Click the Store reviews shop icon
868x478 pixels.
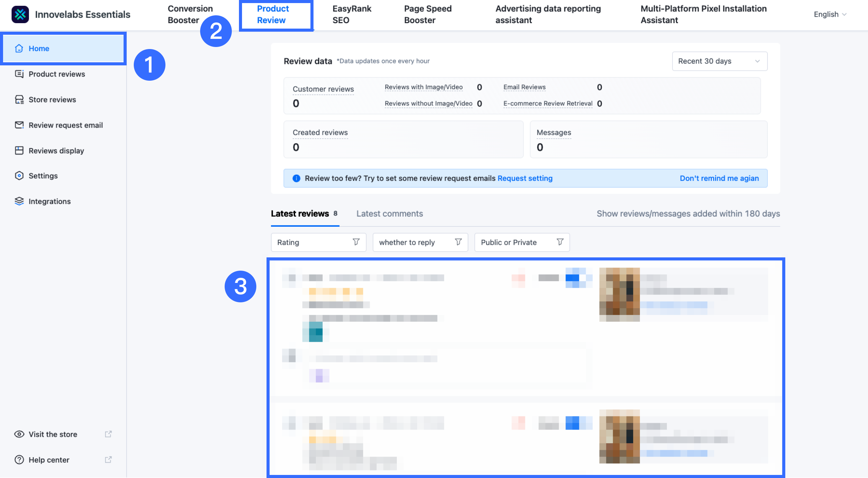[19, 99]
